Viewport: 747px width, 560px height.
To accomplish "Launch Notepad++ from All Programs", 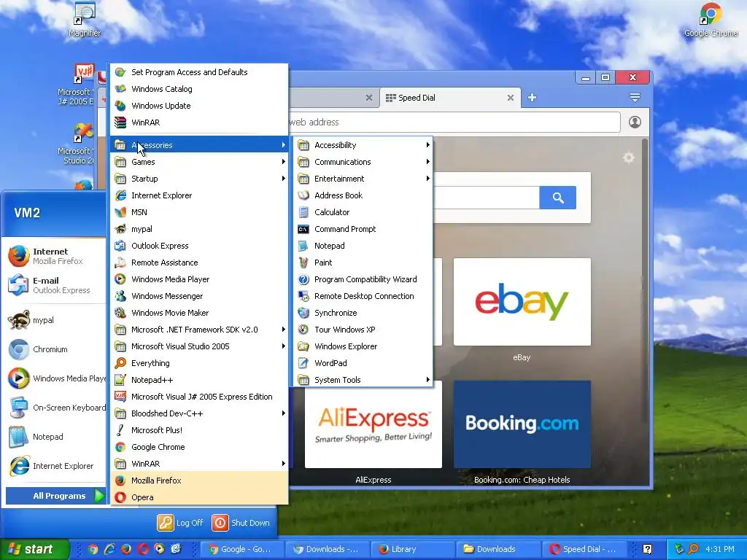I will (x=199, y=379).
